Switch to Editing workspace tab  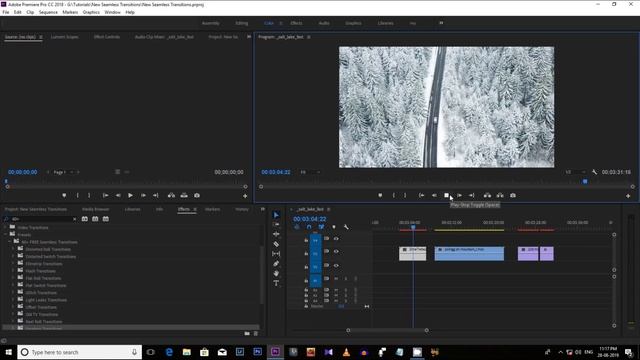pyautogui.click(x=242, y=23)
